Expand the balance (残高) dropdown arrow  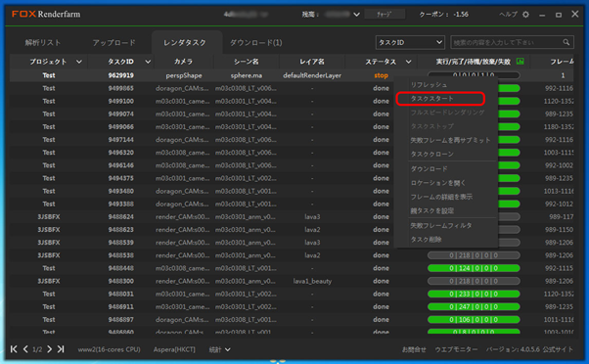[356, 15]
